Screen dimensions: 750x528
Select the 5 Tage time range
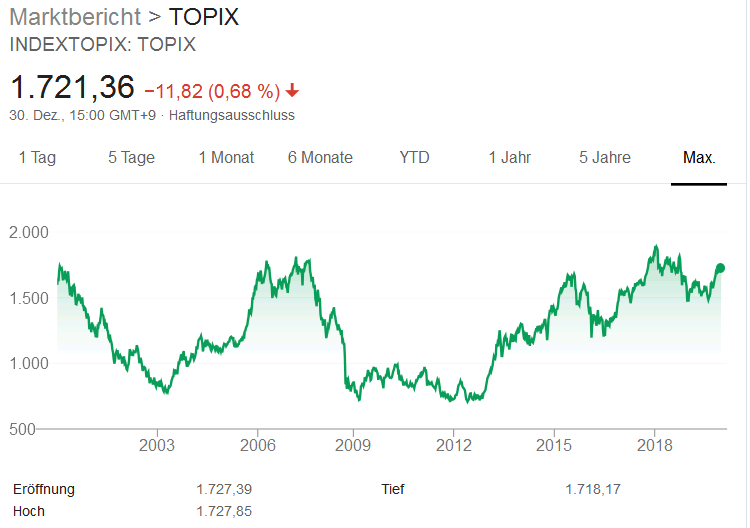pyautogui.click(x=132, y=157)
